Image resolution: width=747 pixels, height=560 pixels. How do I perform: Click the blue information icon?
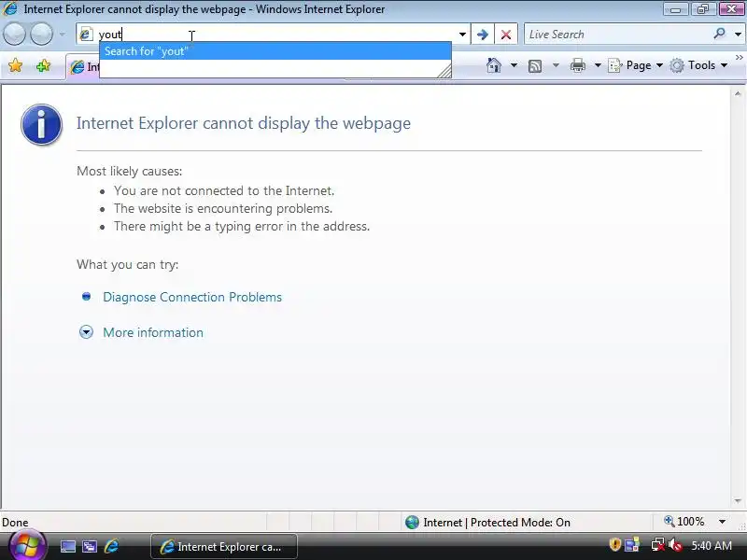pyautogui.click(x=41, y=125)
